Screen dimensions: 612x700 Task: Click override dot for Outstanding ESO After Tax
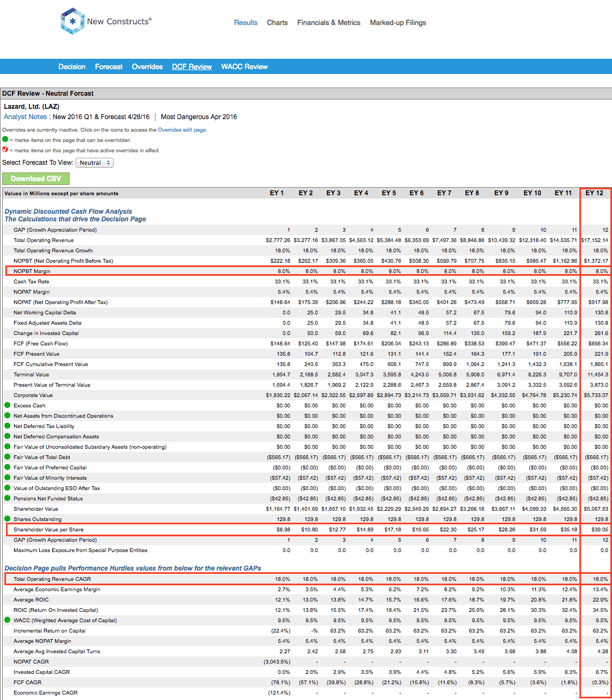tap(8, 488)
